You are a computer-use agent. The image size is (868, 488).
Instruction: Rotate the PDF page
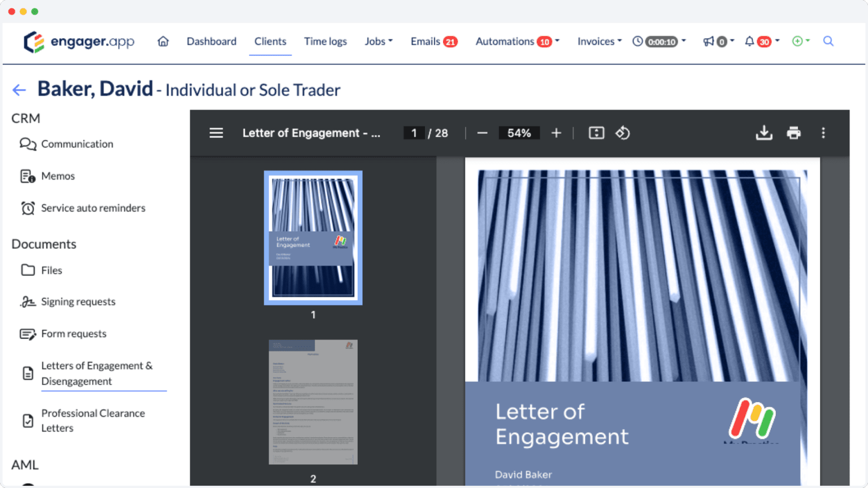(622, 133)
